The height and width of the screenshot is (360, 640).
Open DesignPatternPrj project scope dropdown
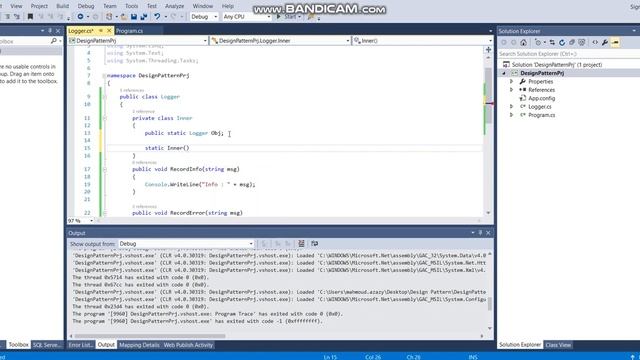click(x=138, y=41)
